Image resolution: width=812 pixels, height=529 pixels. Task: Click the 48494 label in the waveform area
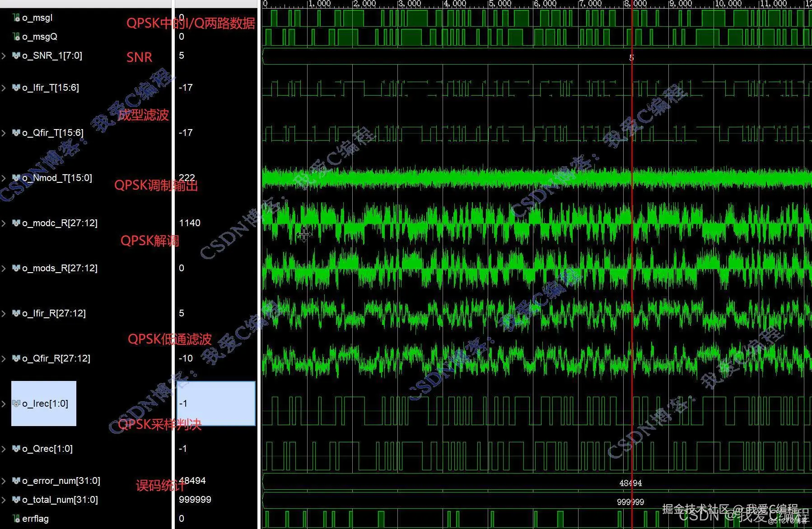point(630,483)
